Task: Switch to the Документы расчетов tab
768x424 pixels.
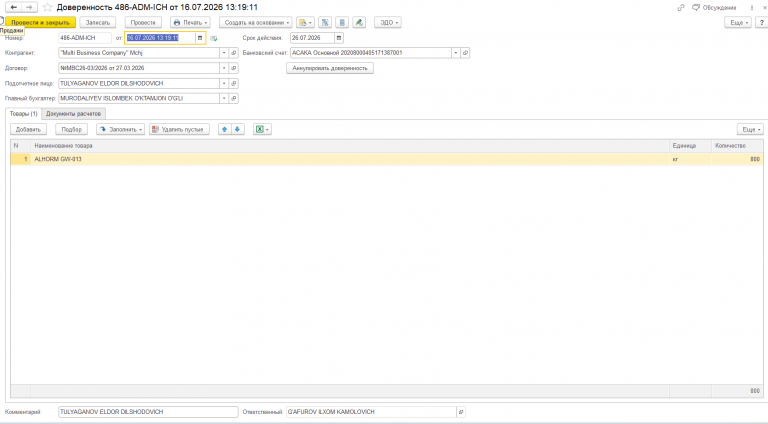Action: [73, 114]
